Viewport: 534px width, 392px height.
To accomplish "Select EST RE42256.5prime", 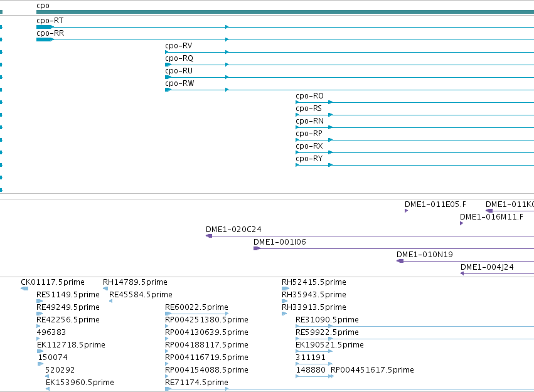I will (68, 320).
